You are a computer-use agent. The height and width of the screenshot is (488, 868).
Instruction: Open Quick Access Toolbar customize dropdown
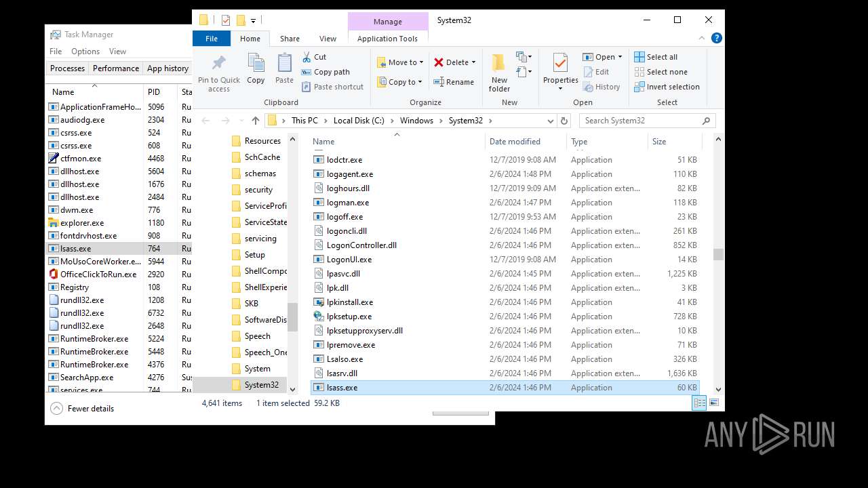(x=254, y=20)
